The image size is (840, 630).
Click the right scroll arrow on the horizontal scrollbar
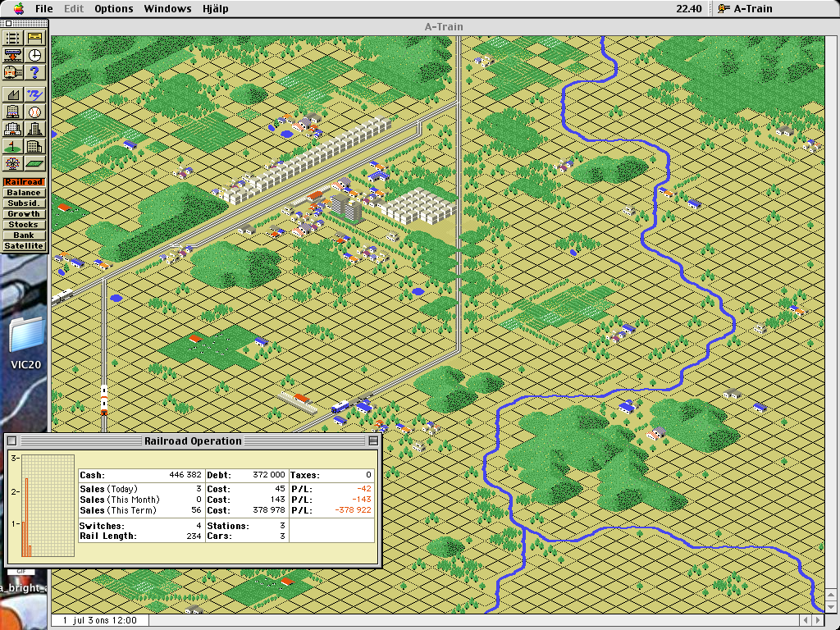coord(818,620)
